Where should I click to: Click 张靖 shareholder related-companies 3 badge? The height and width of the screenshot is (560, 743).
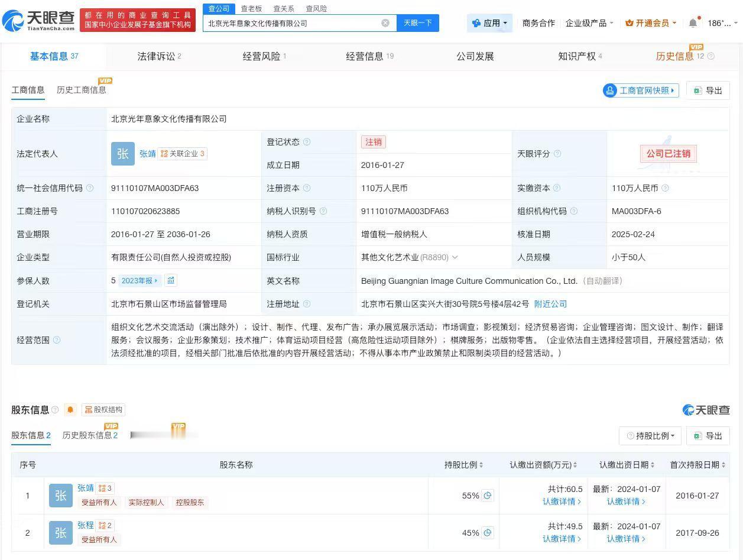pyautogui.click(x=105, y=488)
